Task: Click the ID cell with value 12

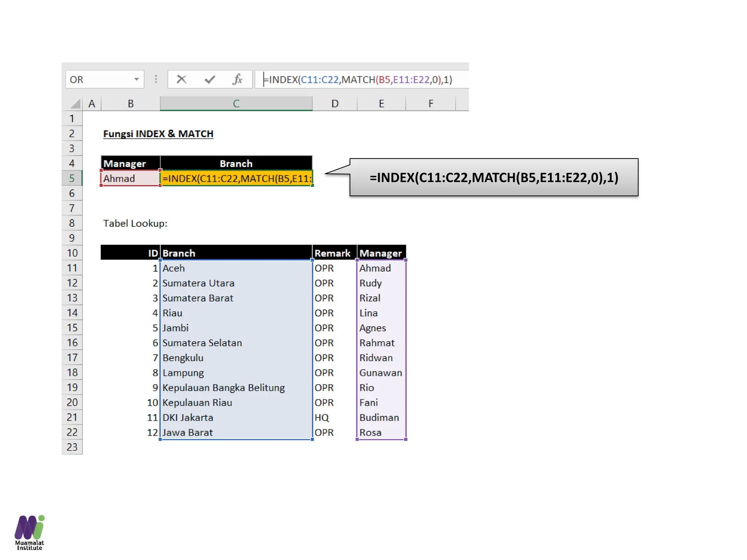Action: pos(131,432)
